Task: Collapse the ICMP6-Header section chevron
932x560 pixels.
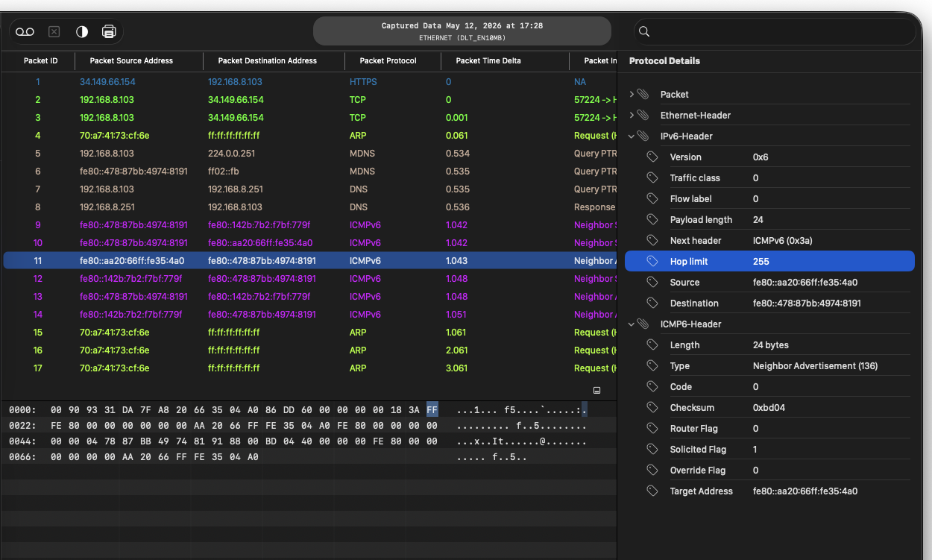Action: coord(632,324)
